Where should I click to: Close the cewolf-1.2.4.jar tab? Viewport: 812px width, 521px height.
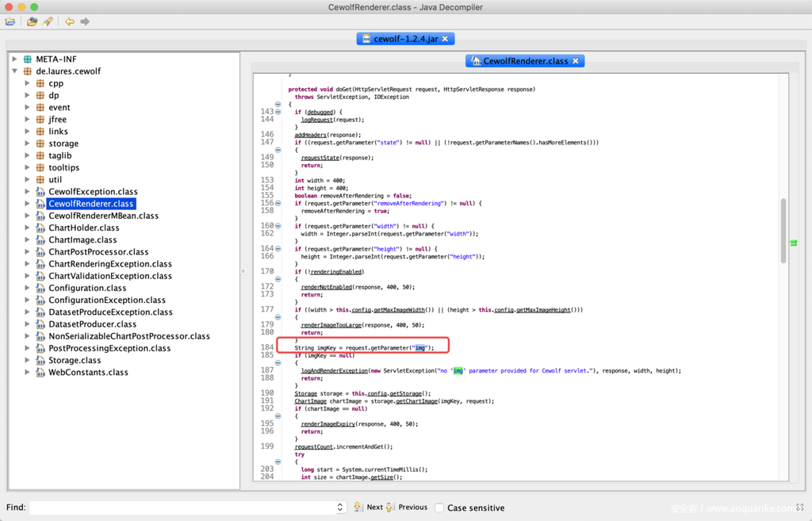pos(446,39)
